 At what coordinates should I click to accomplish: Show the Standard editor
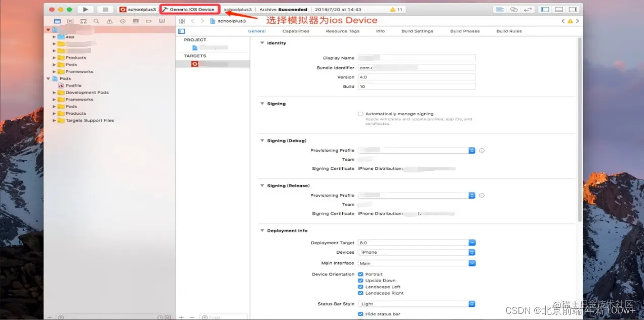500,10
